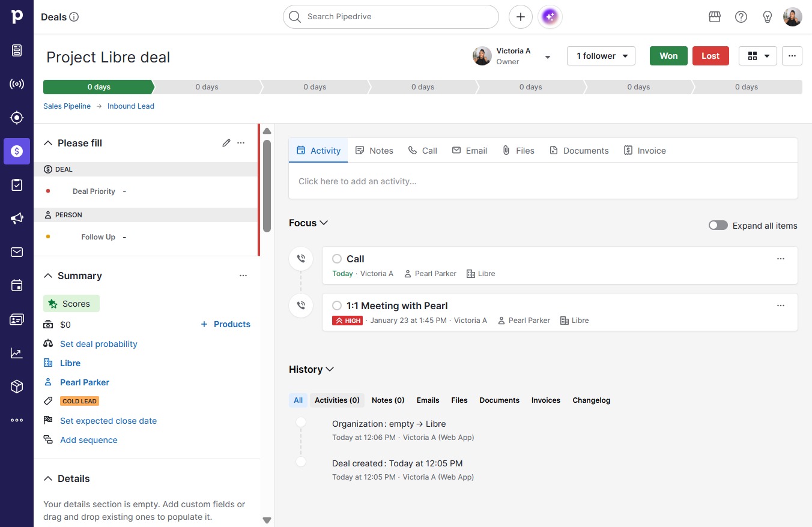
Task: Click the quick add plus button
Action: coord(521,17)
